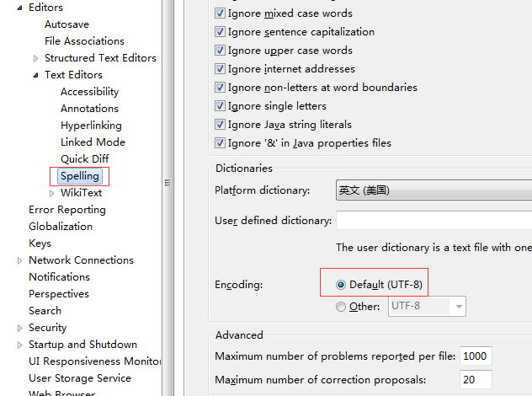Open Autosave preferences
532x396 pixels.
coord(66,24)
